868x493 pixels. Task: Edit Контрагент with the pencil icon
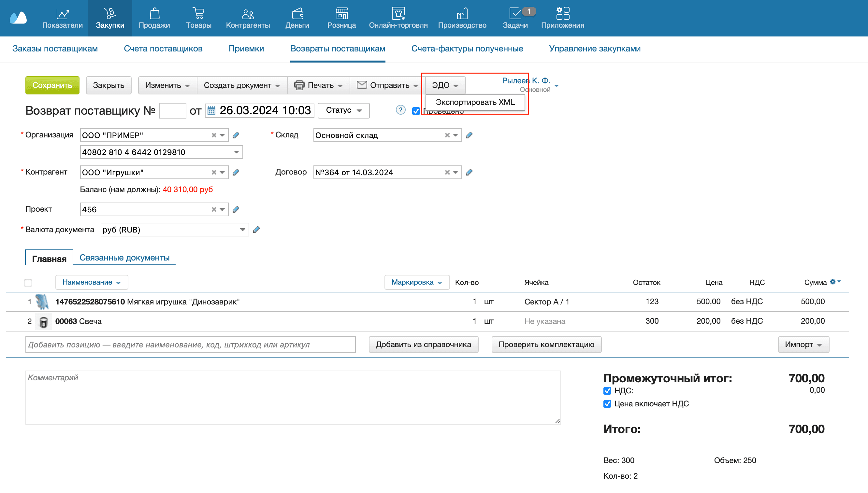point(236,172)
